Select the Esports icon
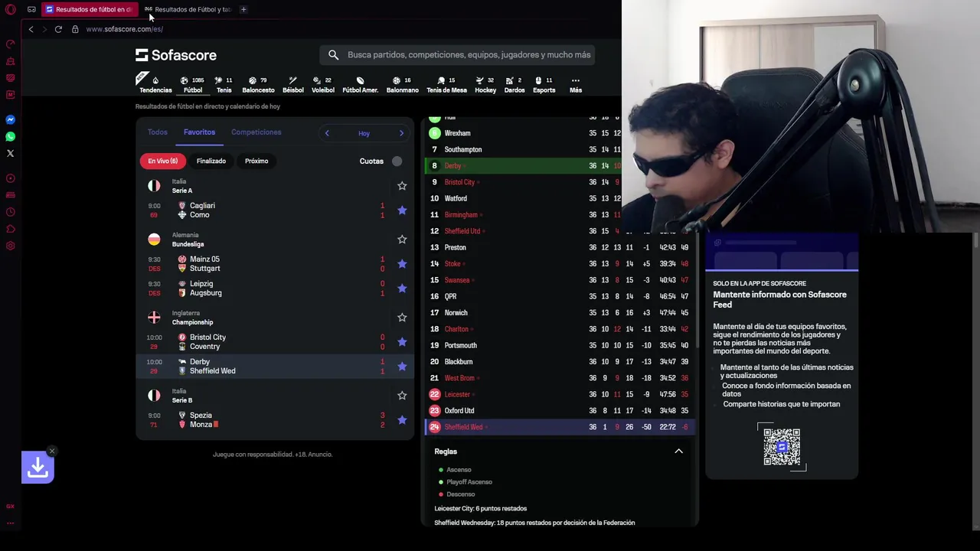The height and width of the screenshot is (551, 980). click(544, 84)
